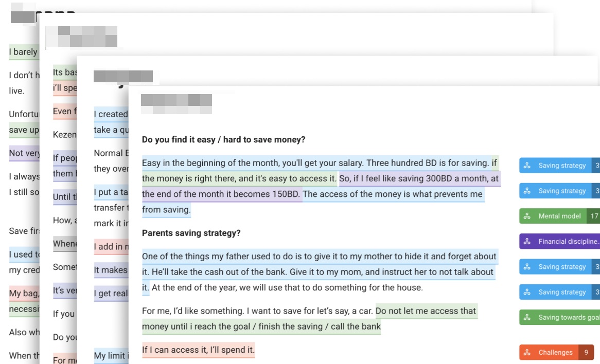Click 'Not very' highlight in back document
This screenshot has height=364, width=600.
[x=24, y=153]
